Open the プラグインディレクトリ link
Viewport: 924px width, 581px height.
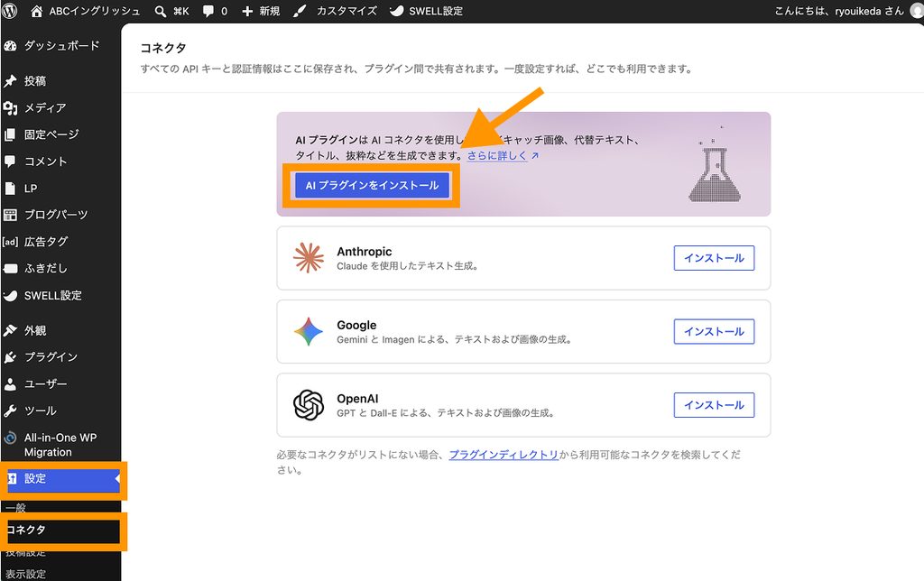click(x=504, y=455)
